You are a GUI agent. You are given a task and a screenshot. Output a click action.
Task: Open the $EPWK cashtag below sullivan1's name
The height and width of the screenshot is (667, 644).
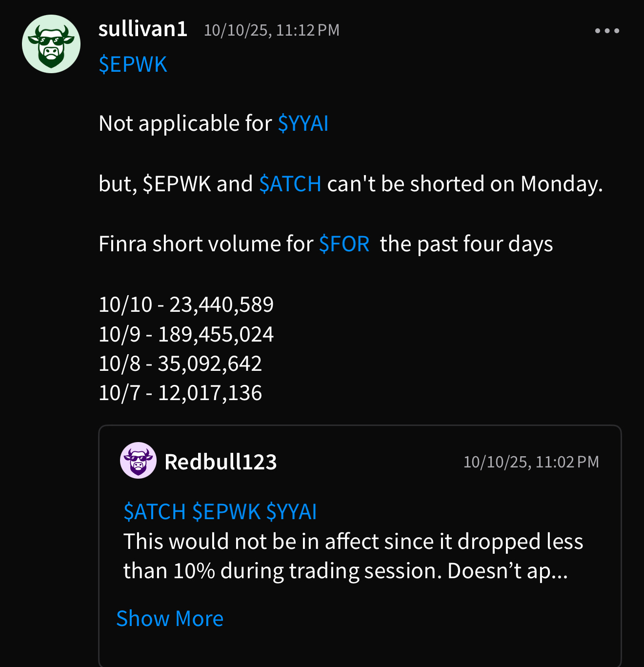click(x=133, y=64)
